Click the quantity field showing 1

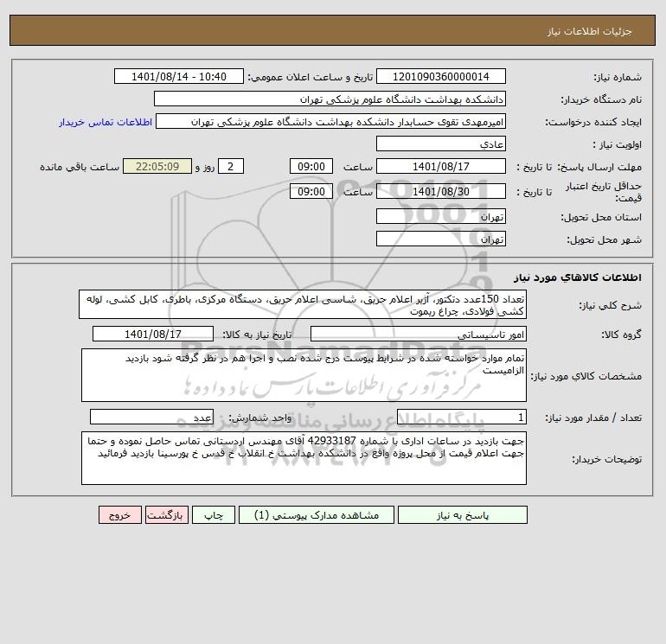tap(462, 417)
